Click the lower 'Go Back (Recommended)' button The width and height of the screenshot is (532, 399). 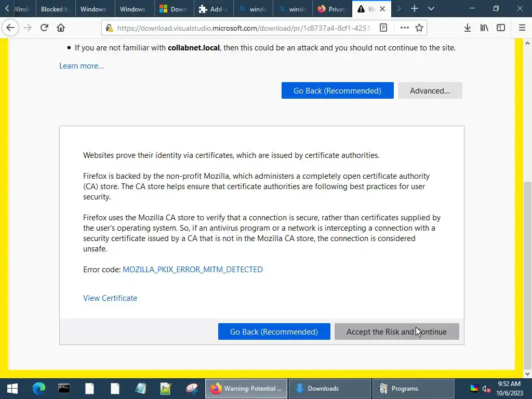coord(274,331)
